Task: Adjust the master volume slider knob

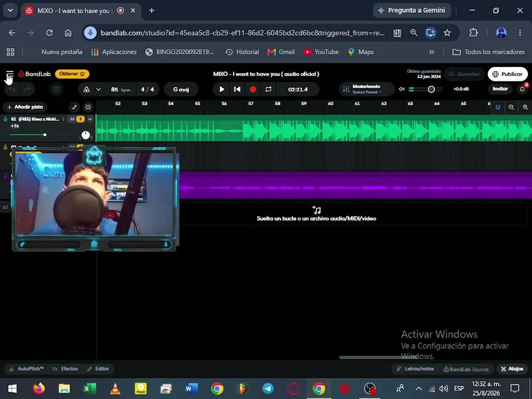Action: coord(431,89)
